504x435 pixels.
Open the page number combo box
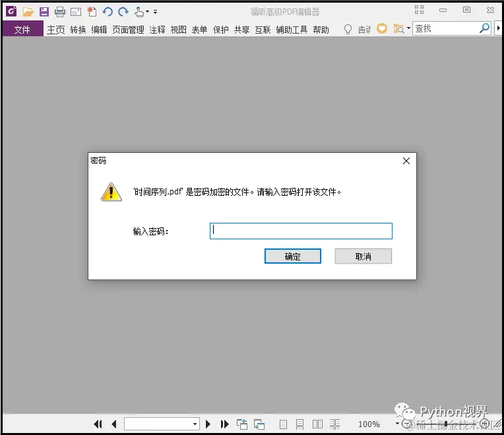(x=162, y=424)
